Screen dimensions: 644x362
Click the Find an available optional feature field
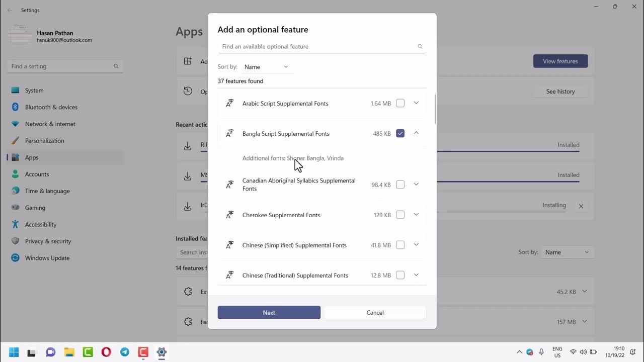coord(317,46)
